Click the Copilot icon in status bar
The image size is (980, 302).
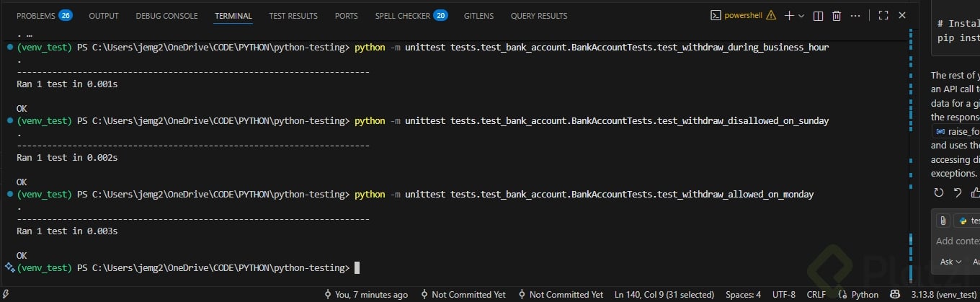coord(895,294)
